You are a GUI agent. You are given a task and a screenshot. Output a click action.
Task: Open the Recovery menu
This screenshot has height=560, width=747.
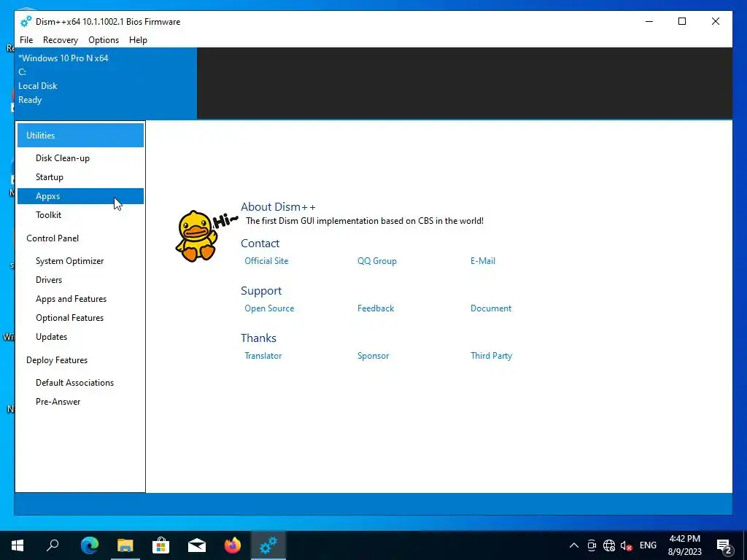pos(61,40)
